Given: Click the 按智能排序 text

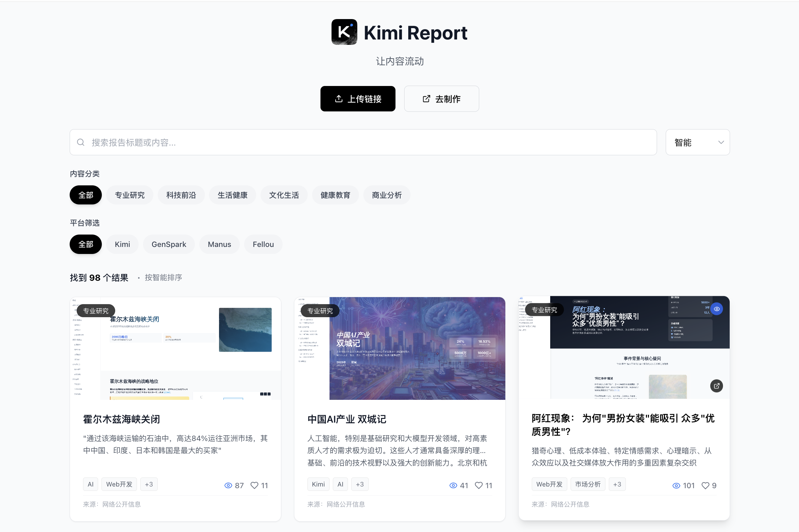Looking at the screenshot, I should (163, 277).
